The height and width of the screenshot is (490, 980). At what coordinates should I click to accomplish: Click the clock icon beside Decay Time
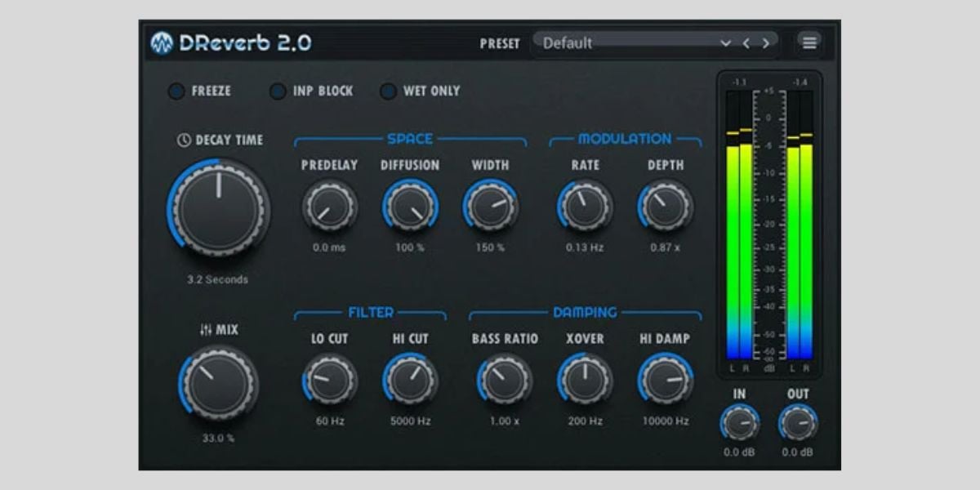[184, 140]
